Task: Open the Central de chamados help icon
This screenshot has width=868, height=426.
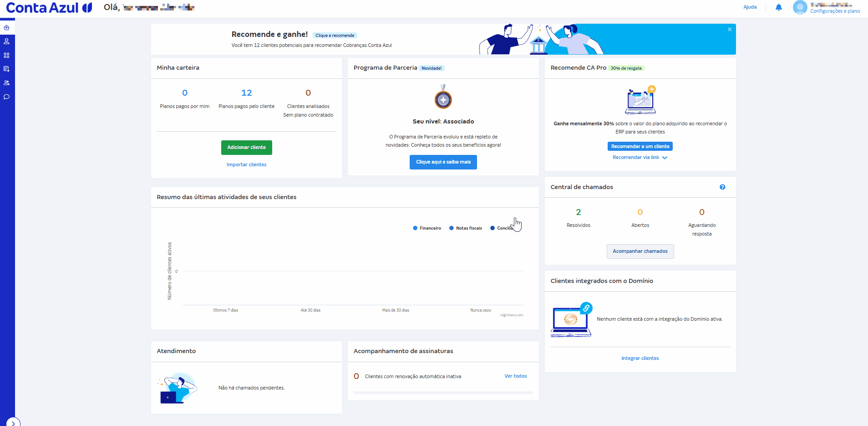Action: pyautogui.click(x=722, y=187)
